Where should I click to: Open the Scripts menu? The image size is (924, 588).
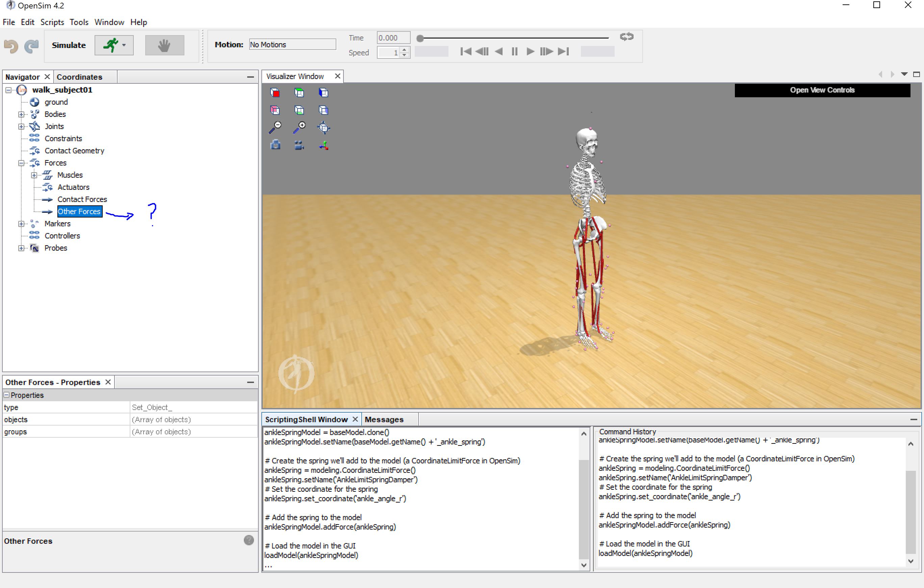52,22
